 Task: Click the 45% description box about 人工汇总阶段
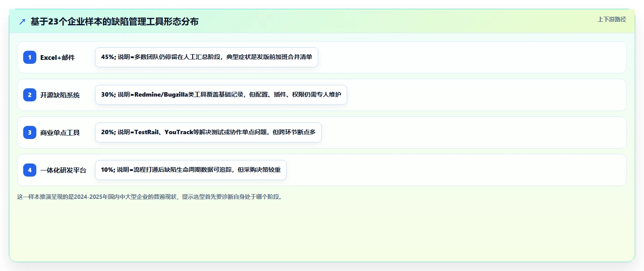click(x=207, y=57)
